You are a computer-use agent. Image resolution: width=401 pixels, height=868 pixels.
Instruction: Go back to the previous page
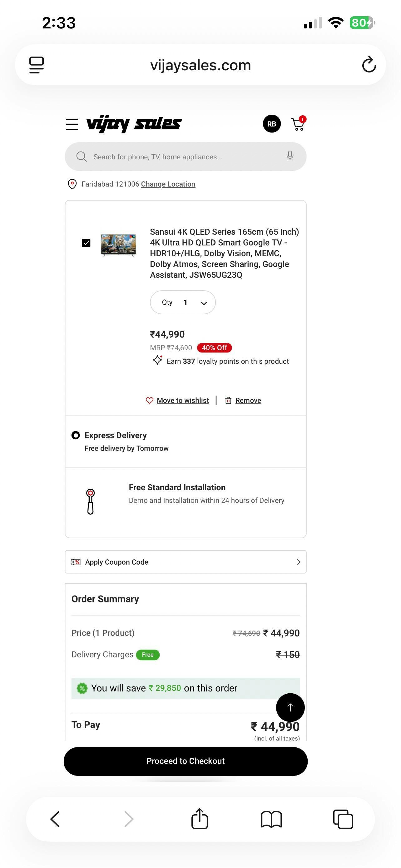click(x=55, y=819)
